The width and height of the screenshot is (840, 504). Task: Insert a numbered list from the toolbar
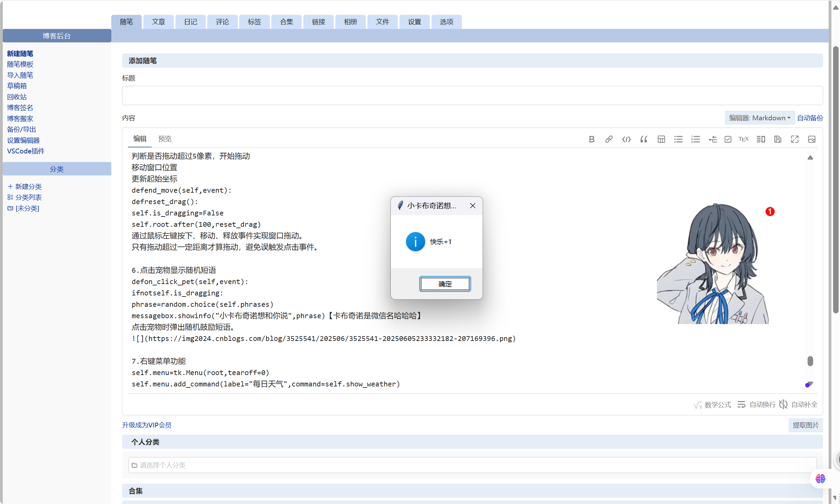[695, 139]
